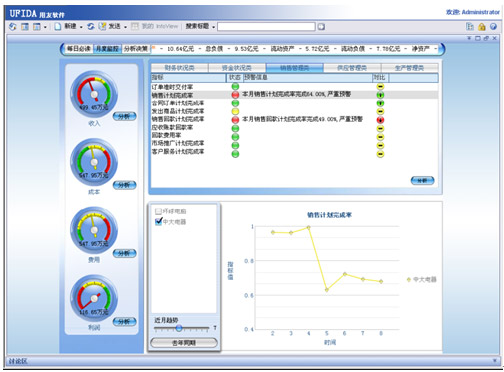Click the 去年同期 button

pyautogui.click(x=184, y=342)
